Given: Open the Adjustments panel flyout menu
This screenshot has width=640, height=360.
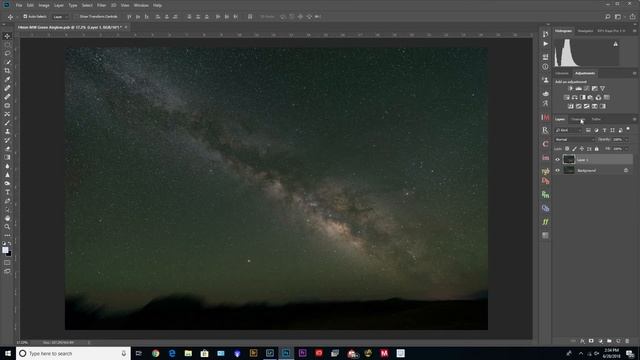Looking at the screenshot, I should click(x=634, y=73).
